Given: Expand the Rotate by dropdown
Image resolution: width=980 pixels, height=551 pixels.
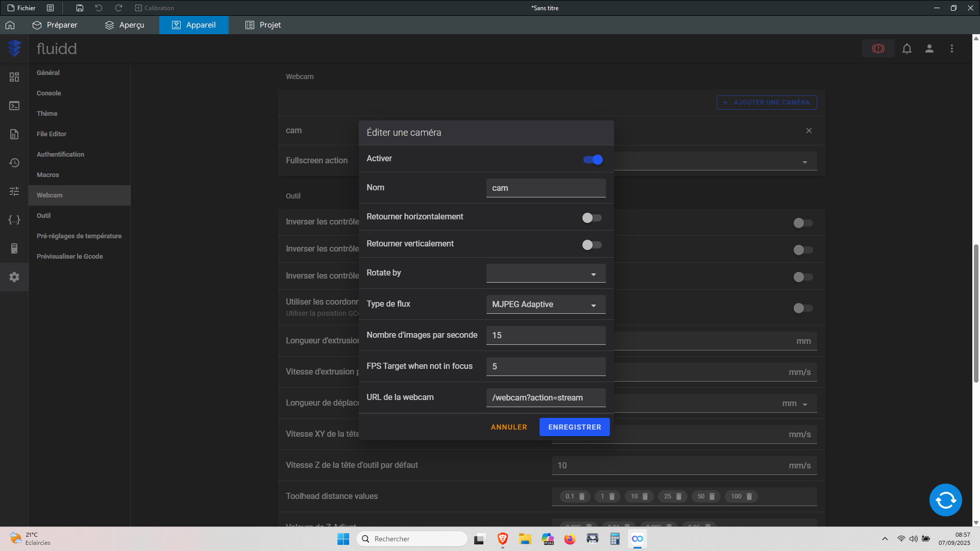Looking at the screenshot, I should 546,273.
